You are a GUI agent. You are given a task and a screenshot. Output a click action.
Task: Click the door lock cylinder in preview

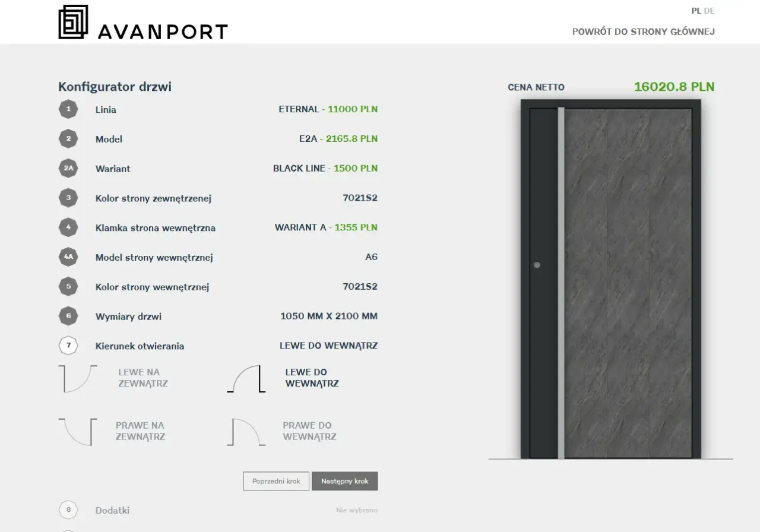pos(537,265)
